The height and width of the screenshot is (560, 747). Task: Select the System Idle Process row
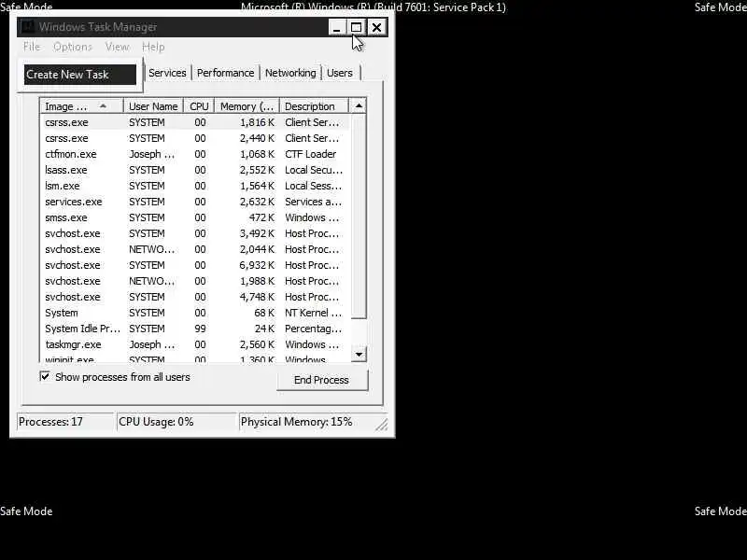(x=195, y=329)
